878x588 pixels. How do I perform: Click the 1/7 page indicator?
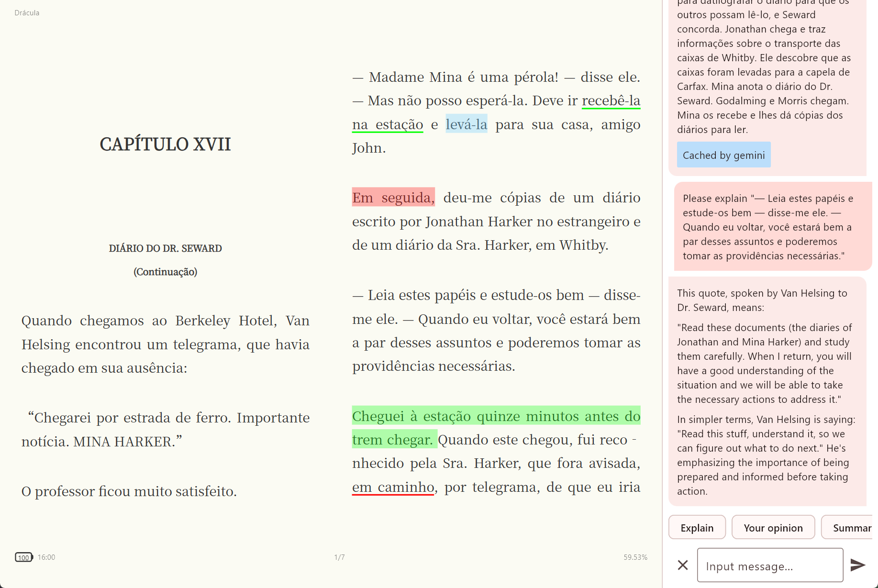(x=339, y=557)
